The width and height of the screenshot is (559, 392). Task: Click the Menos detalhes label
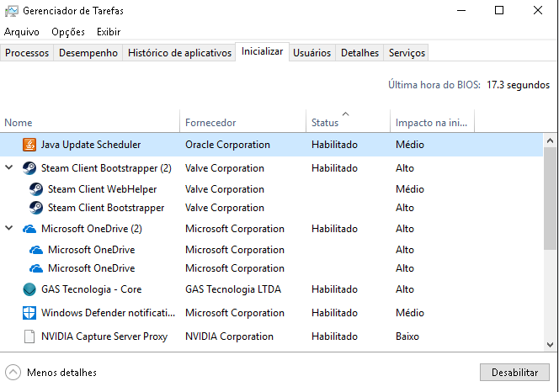click(61, 373)
